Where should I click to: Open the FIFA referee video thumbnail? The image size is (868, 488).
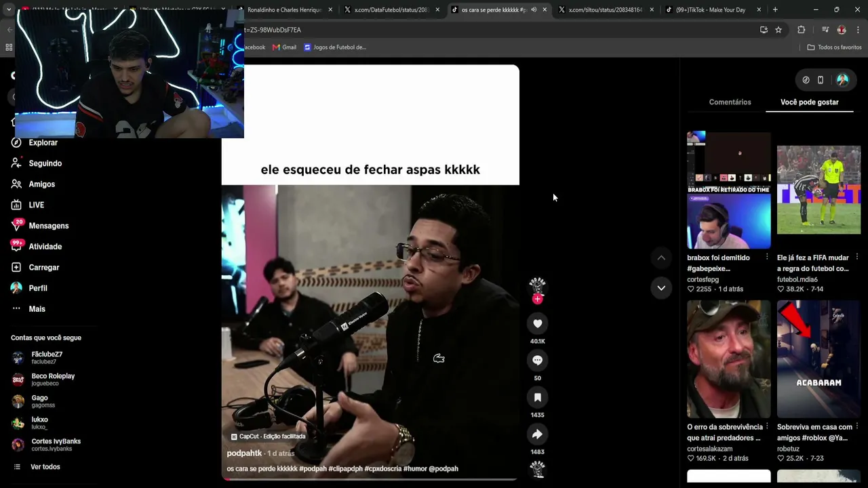pyautogui.click(x=818, y=190)
